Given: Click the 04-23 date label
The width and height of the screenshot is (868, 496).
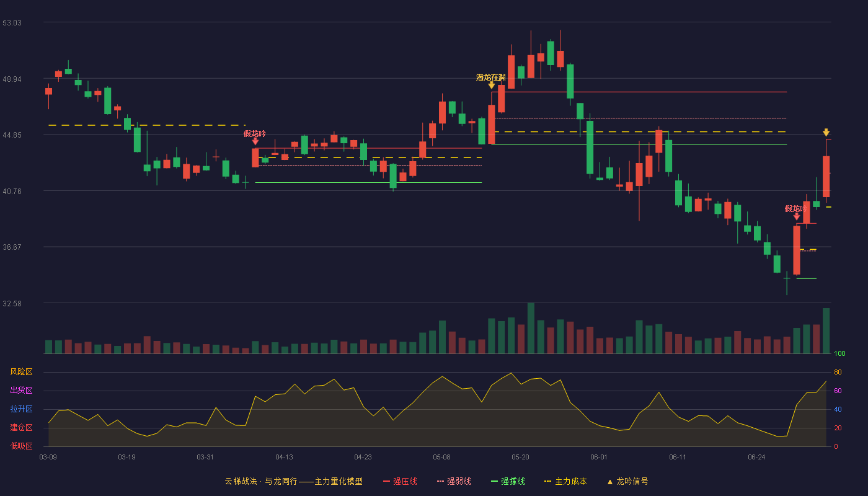Looking at the screenshot, I should click(363, 457).
